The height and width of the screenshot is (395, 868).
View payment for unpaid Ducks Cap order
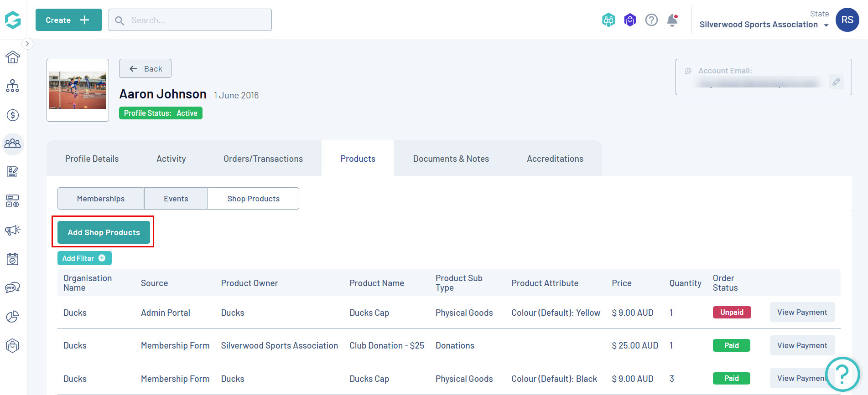[802, 312]
